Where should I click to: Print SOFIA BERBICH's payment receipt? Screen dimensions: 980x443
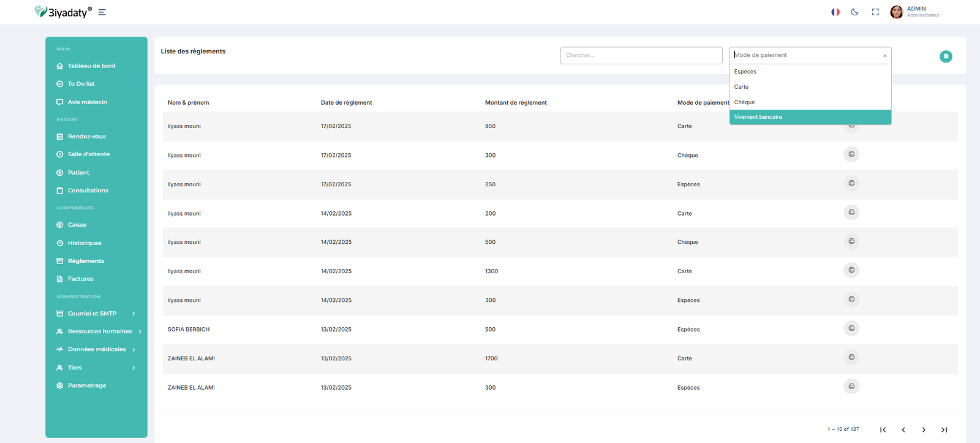pyautogui.click(x=851, y=328)
